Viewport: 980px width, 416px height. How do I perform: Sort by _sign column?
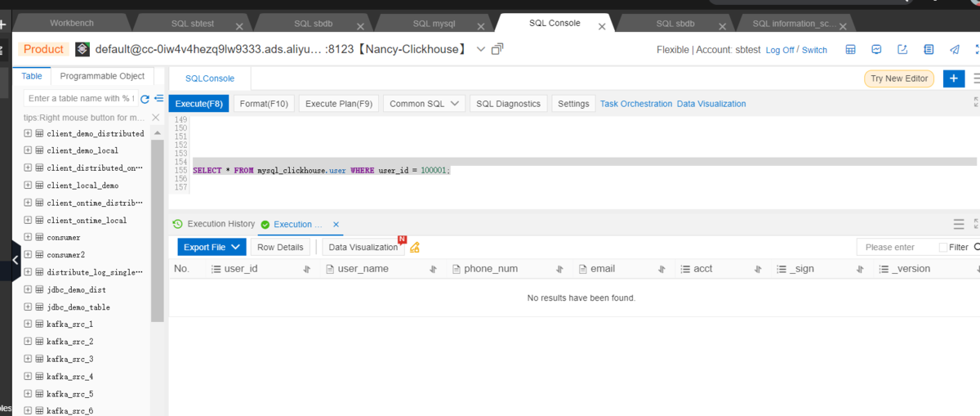point(861,269)
